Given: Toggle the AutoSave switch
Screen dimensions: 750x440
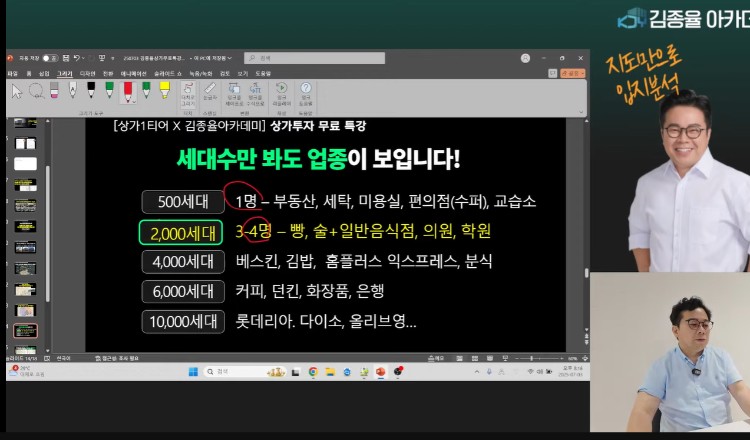Looking at the screenshot, I should click(x=50, y=58).
